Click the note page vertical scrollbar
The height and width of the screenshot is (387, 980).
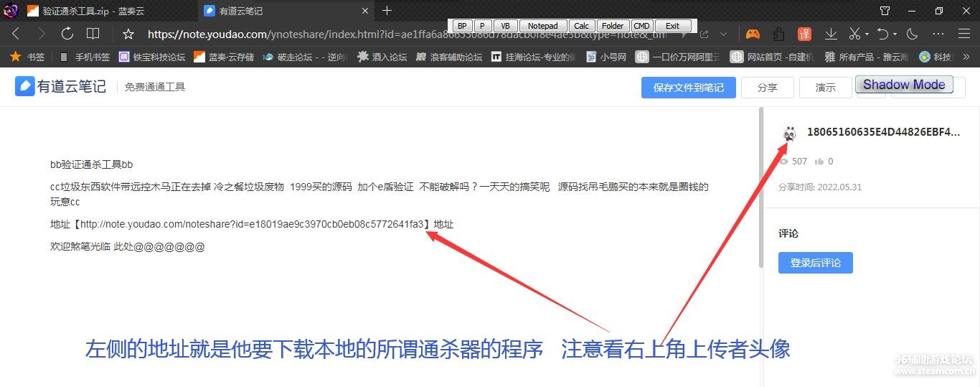760,187
